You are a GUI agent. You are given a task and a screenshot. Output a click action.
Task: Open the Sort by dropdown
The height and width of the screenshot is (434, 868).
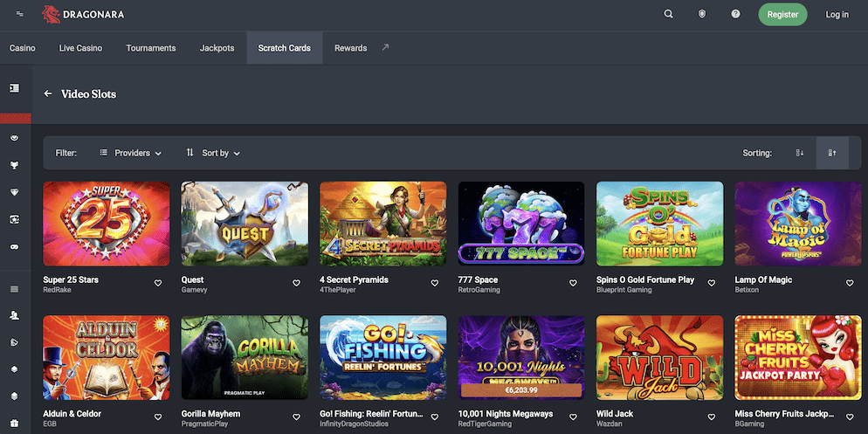coord(214,153)
